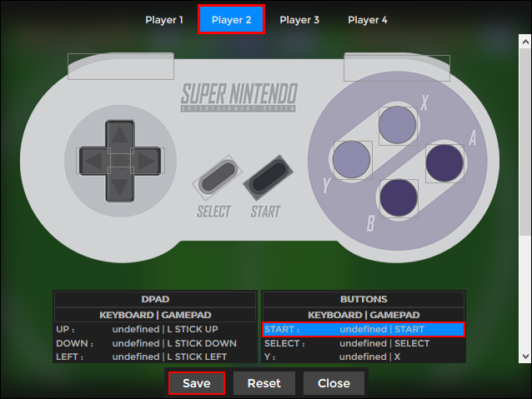532x399 pixels.
Task: Select the Player 2 tab
Action: [231, 20]
